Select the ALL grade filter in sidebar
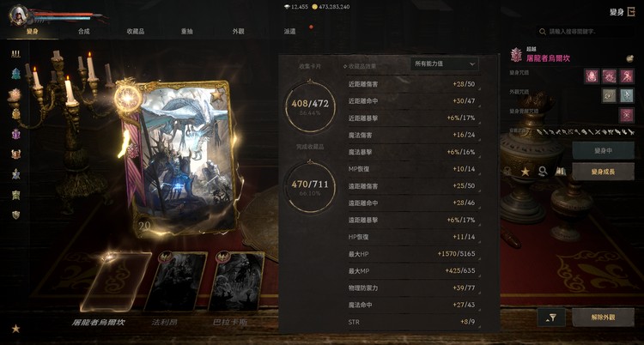 pyautogui.click(x=15, y=54)
